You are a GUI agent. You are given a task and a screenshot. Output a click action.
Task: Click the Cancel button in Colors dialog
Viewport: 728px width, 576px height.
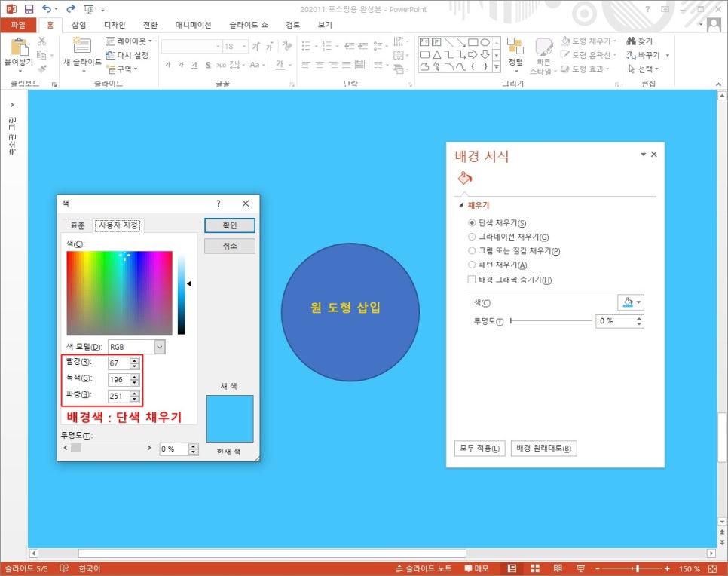tap(229, 246)
